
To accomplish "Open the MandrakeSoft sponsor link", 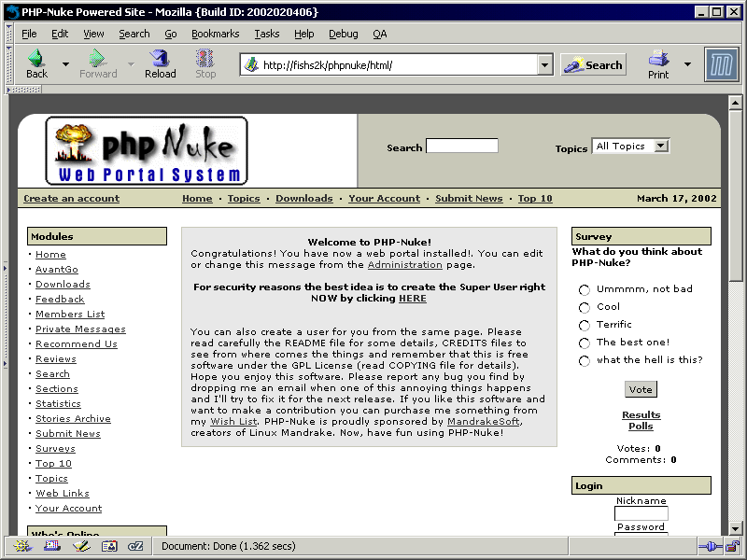I will (484, 422).
